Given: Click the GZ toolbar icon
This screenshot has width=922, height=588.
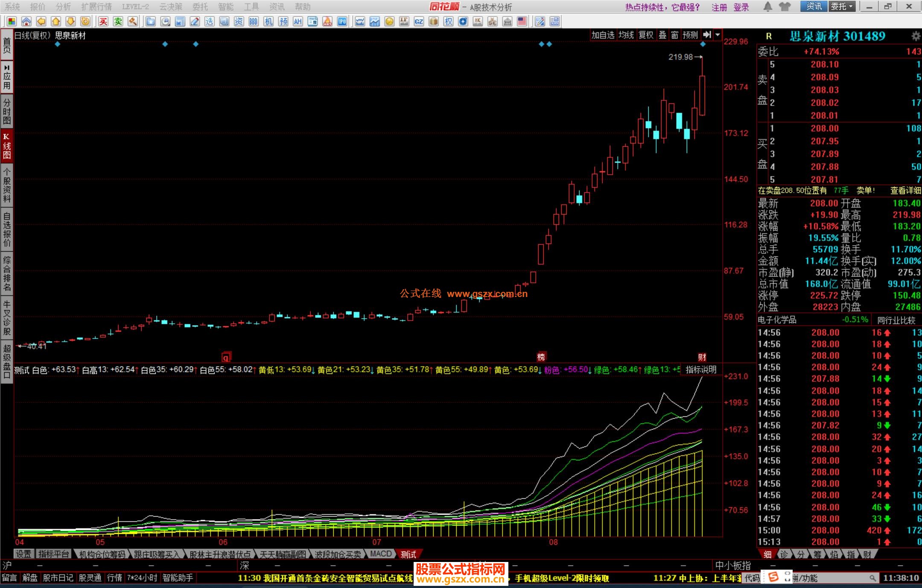Looking at the screenshot, I should tap(419, 21).
